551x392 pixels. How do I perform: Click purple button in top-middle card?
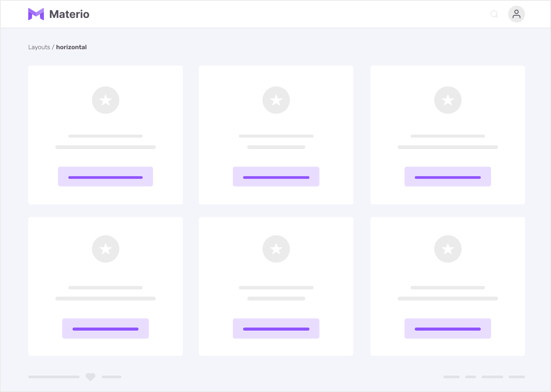[276, 177]
